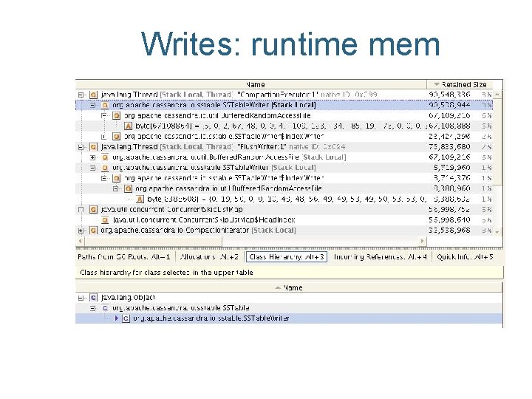This screenshot has height=399, width=532.
Task: Collapse java.lang.Object in class hierarchy
Action: point(81,299)
